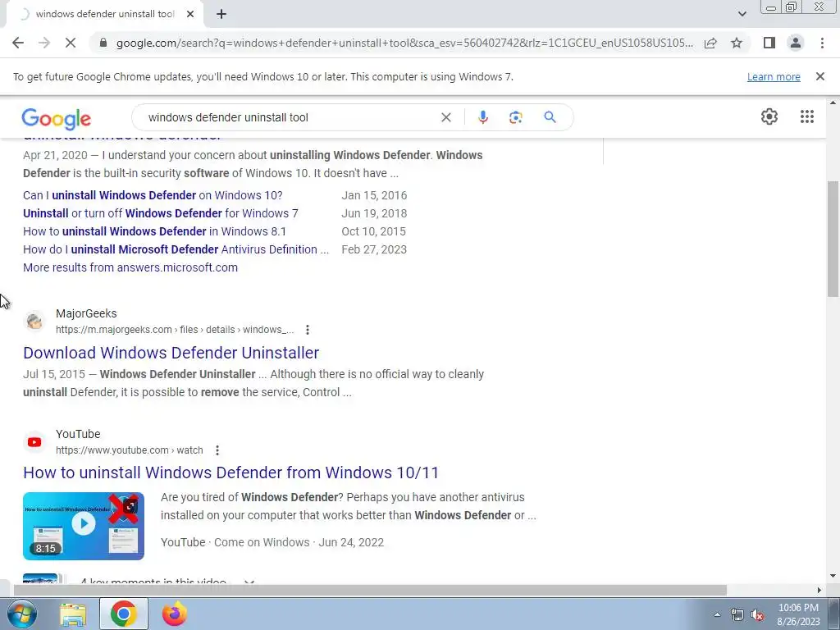Screen dimensions: 840x630
Task: Go back to the previous page
Action: point(18,43)
